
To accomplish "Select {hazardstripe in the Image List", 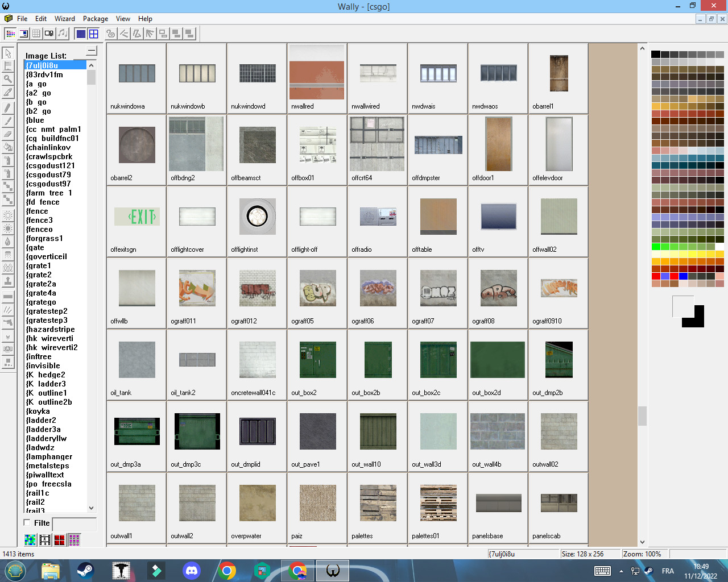I will 50,329.
